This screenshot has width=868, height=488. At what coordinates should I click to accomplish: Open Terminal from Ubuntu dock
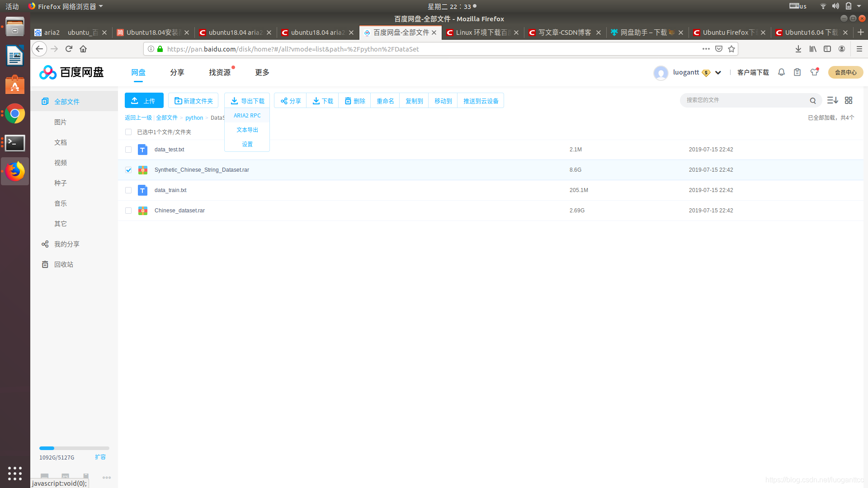[15, 143]
